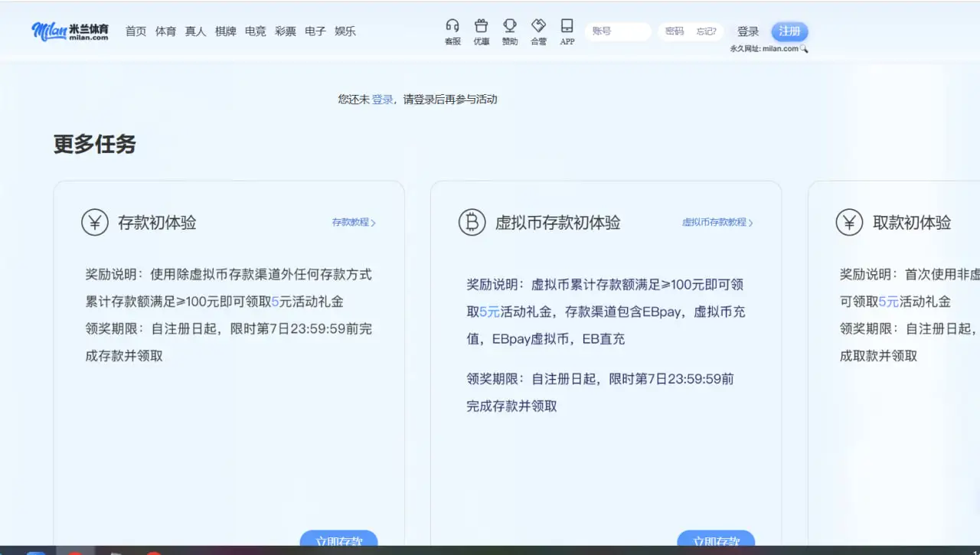The height and width of the screenshot is (555, 980).
Task: Open the 体育 navigation item
Action: (165, 31)
